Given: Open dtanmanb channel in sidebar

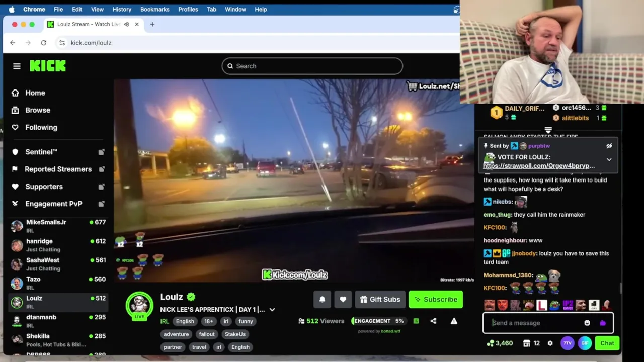Looking at the screenshot, I should [58, 321].
